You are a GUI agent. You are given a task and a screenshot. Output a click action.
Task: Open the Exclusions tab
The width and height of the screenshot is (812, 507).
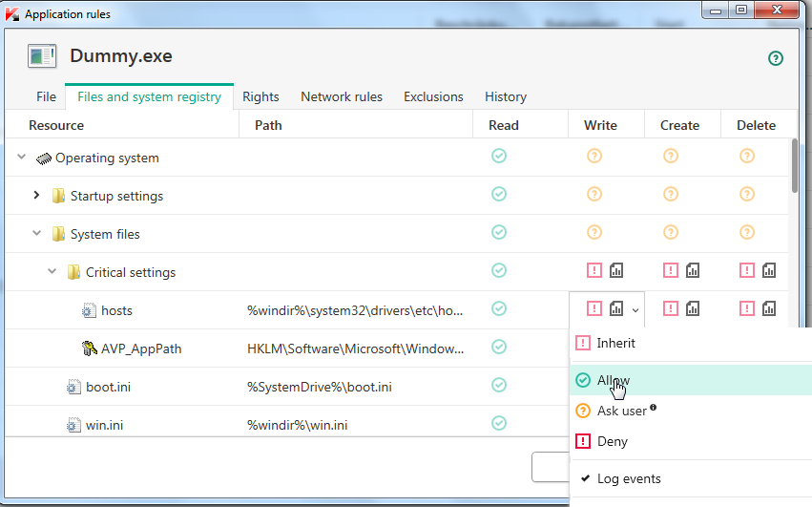click(433, 96)
